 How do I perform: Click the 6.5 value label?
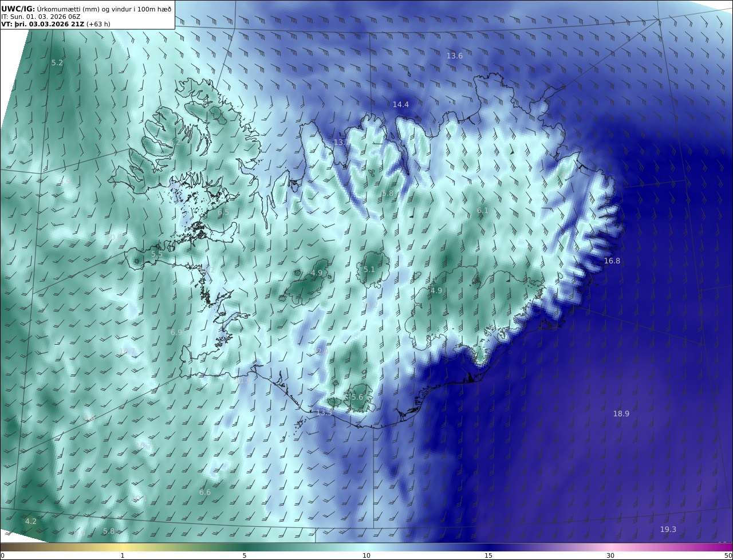223,212
